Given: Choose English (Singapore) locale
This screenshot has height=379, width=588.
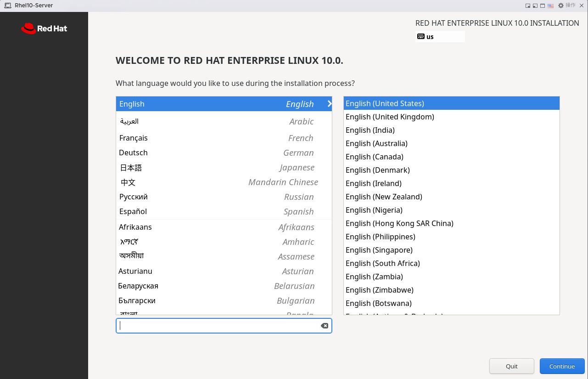Looking at the screenshot, I should (x=379, y=250).
